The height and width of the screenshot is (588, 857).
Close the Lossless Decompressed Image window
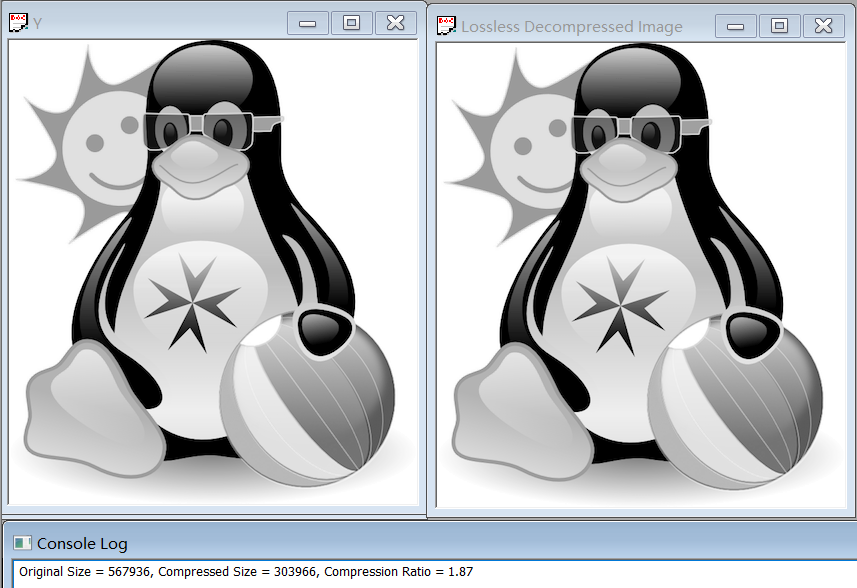(823, 26)
